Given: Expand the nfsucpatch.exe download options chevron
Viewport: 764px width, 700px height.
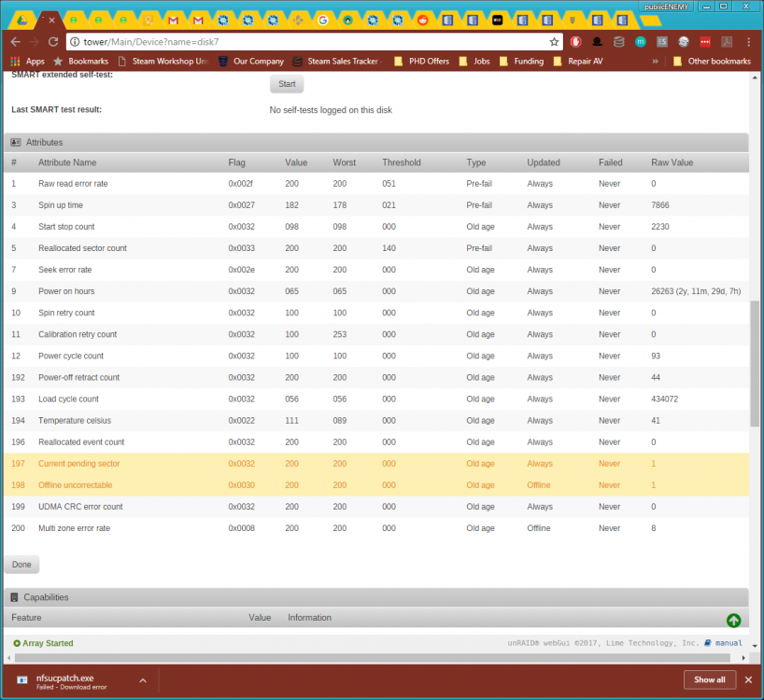Looking at the screenshot, I should 143,680.
